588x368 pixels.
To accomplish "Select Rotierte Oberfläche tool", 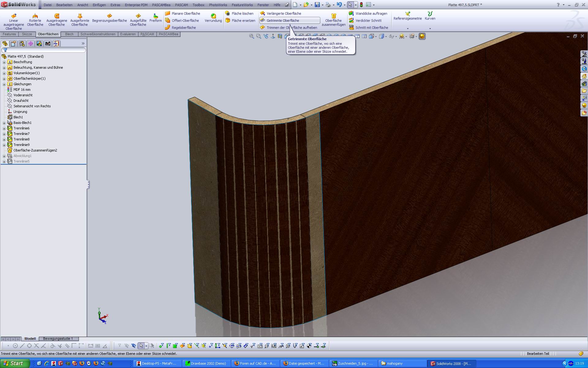I will (35, 20).
